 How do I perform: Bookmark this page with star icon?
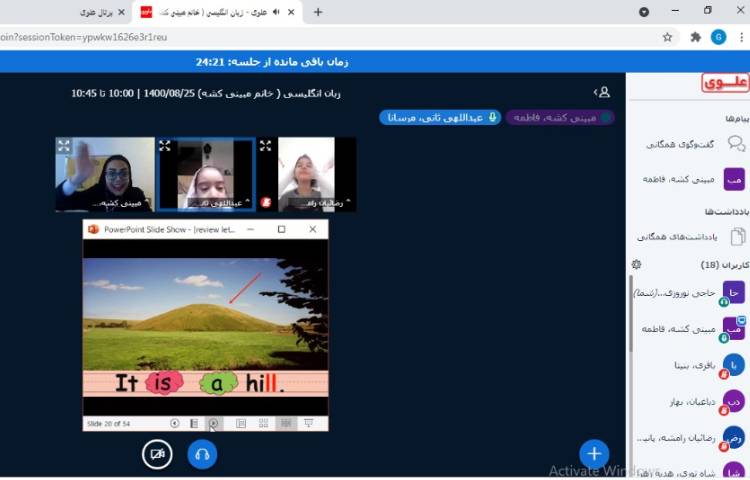click(667, 37)
